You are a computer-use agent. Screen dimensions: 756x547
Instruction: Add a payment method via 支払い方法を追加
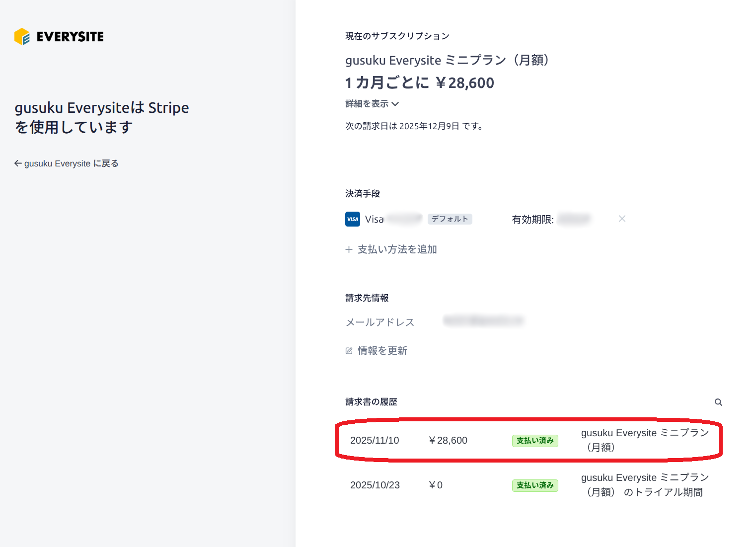(391, 249)
